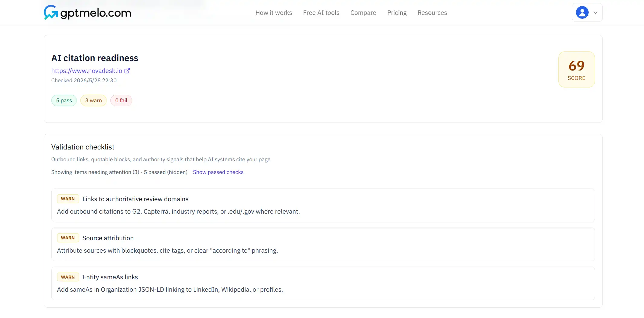Select the 3 warn badge

point(93,100)
